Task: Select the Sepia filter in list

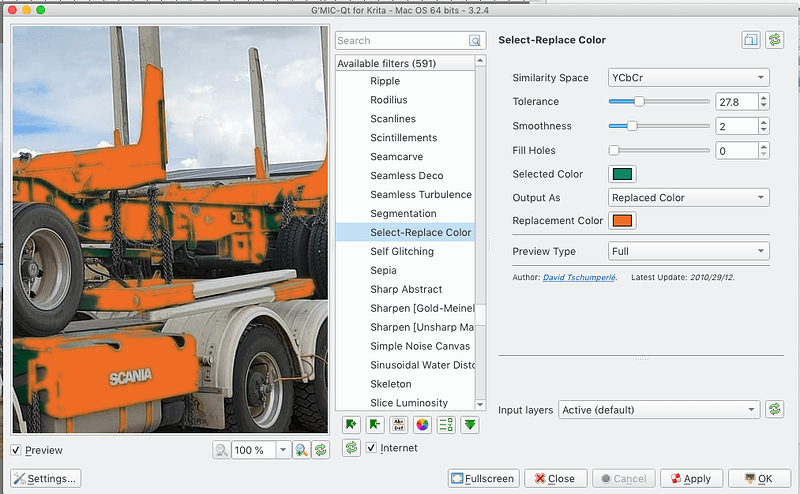Action: click(x=383, y=270)
